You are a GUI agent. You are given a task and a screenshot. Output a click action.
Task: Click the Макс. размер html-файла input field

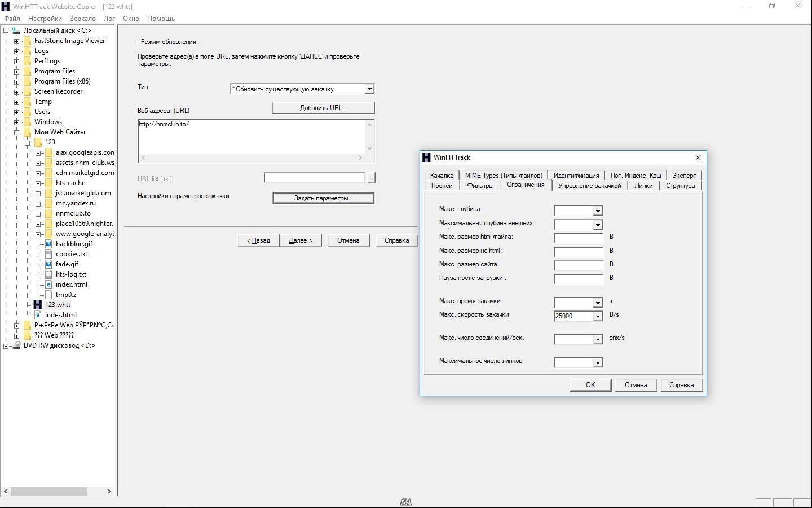pyautogui.click(x=579, y=238)
